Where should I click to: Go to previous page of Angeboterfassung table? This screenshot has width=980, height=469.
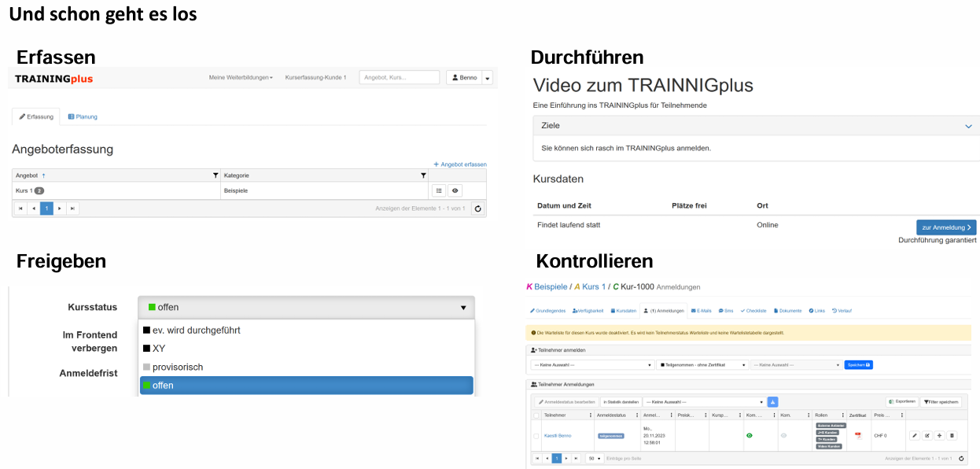point(34,209)
